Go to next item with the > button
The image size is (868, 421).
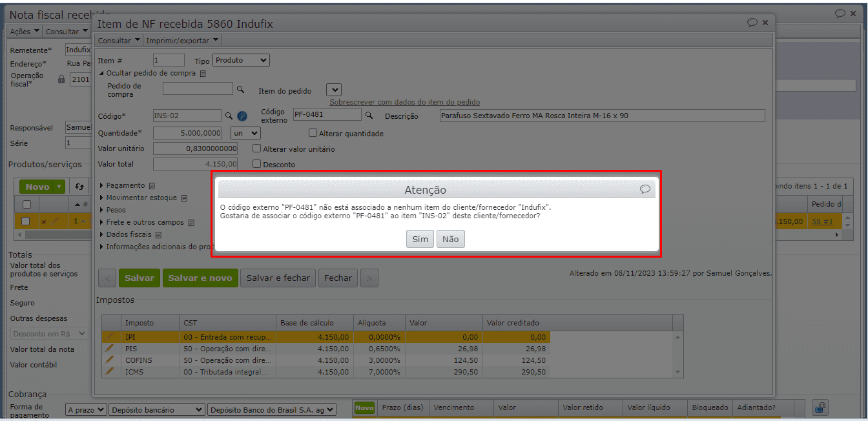(x=369, y=278)
